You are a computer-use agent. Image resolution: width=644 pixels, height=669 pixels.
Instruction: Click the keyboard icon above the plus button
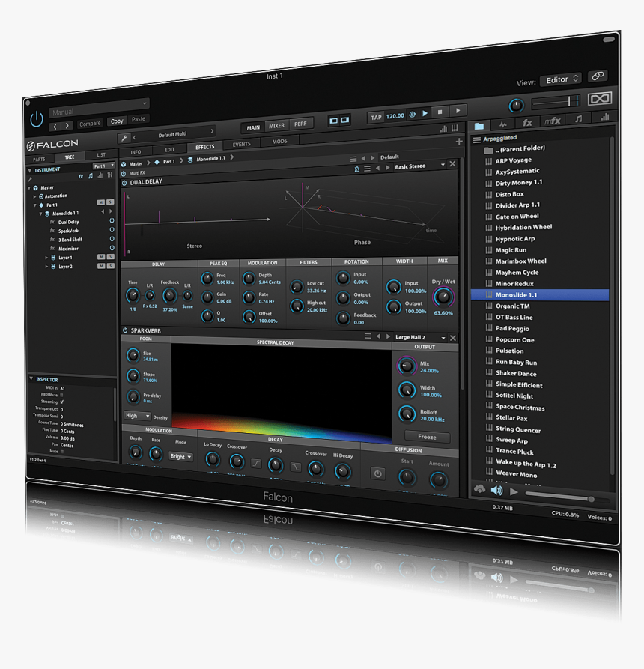(455, 127)
